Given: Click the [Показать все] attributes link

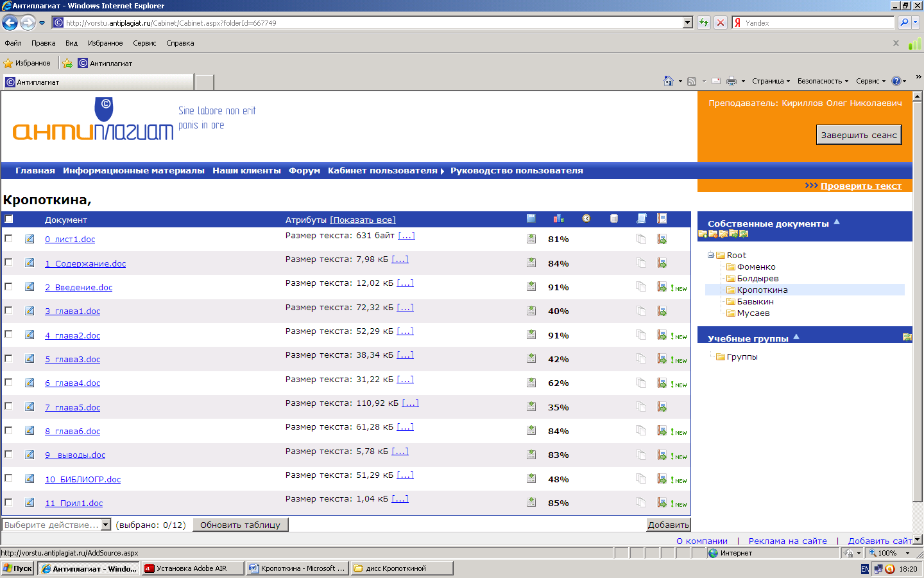Looking at the screenshot, I should click(363, 220).
